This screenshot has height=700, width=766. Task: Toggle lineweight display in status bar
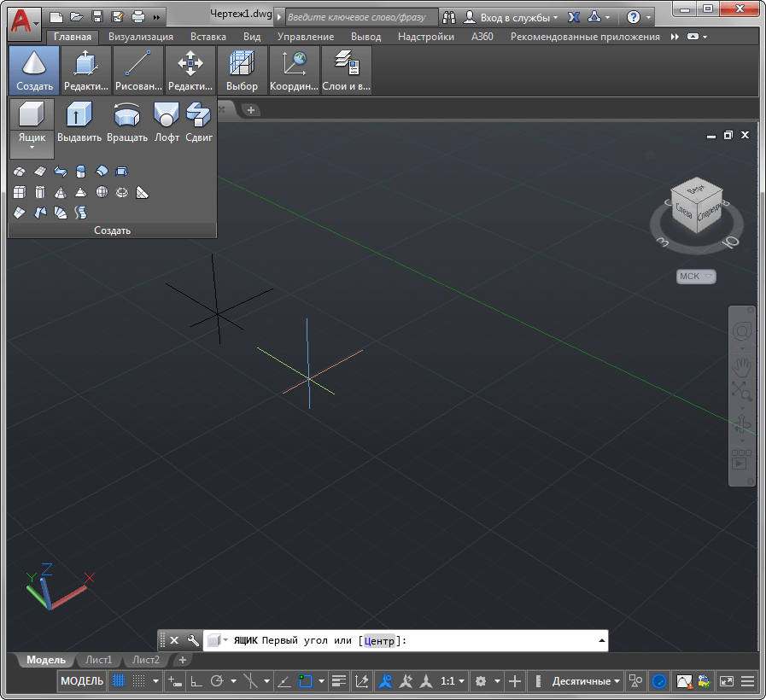tap(339, 681)
